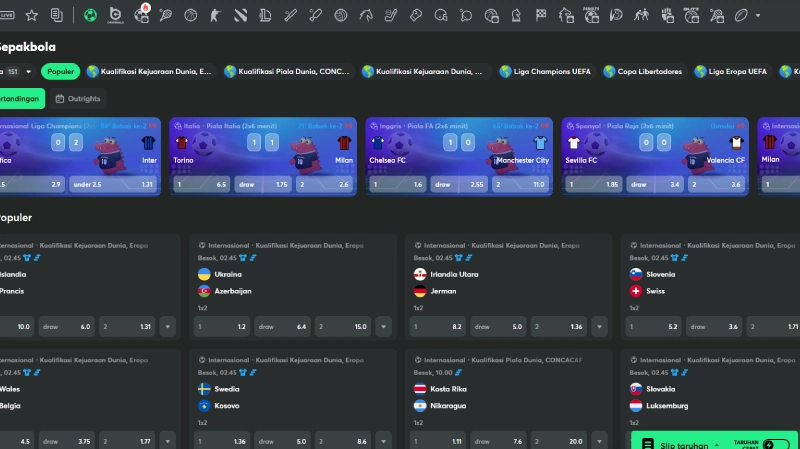Switch to the Outrights tab
The height and width of the screenshot is (449, 800).
click(78, 99)
